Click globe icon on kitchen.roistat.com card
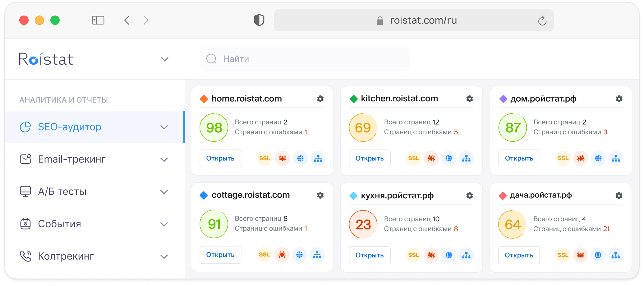Image resolution: width=644 pixels, height=286 pixels. pos(449,159)
